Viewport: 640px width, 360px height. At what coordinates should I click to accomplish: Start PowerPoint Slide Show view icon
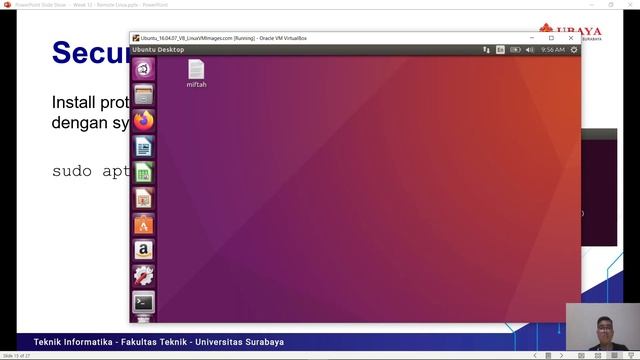(x=631, y=356)
